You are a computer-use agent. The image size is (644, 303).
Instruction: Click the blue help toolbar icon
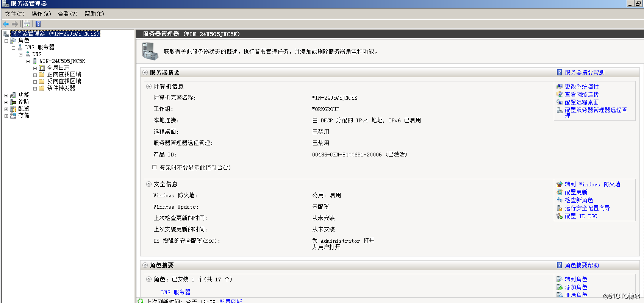(38, 24)
